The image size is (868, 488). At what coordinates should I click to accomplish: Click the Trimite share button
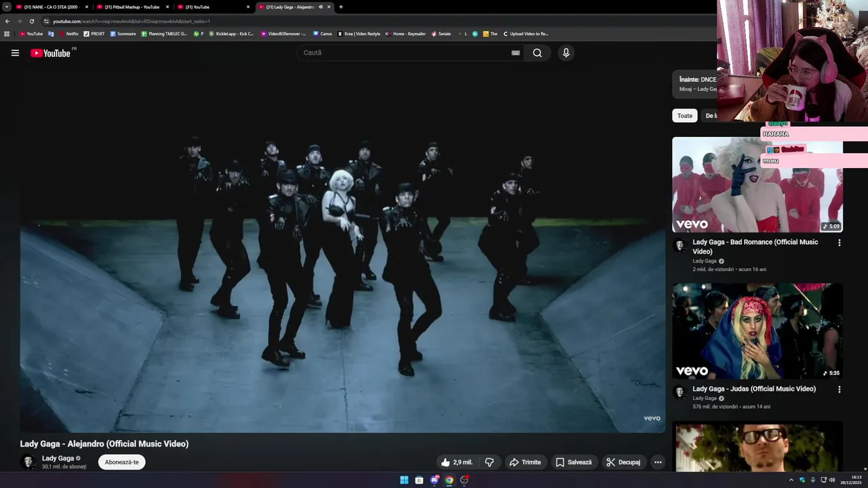point(525,462)
